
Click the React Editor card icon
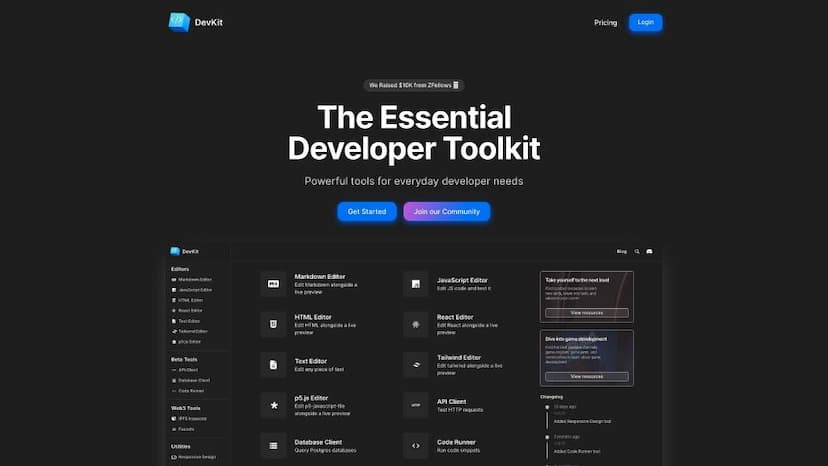pos(416,324)
